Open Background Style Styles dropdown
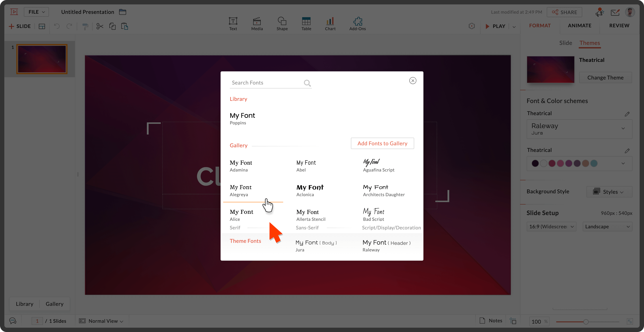This screenshot has width=644, height=332. [609, 192]
